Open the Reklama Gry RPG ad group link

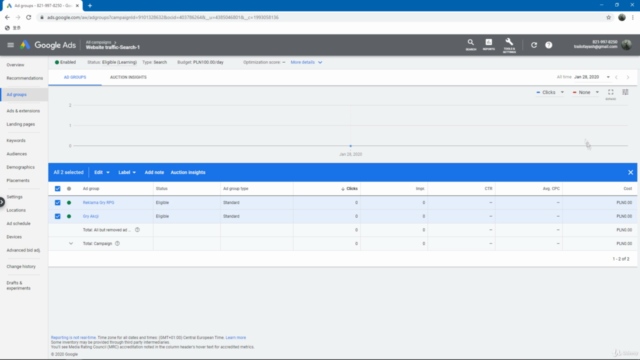pyautogui.click(x=98, y=202)
